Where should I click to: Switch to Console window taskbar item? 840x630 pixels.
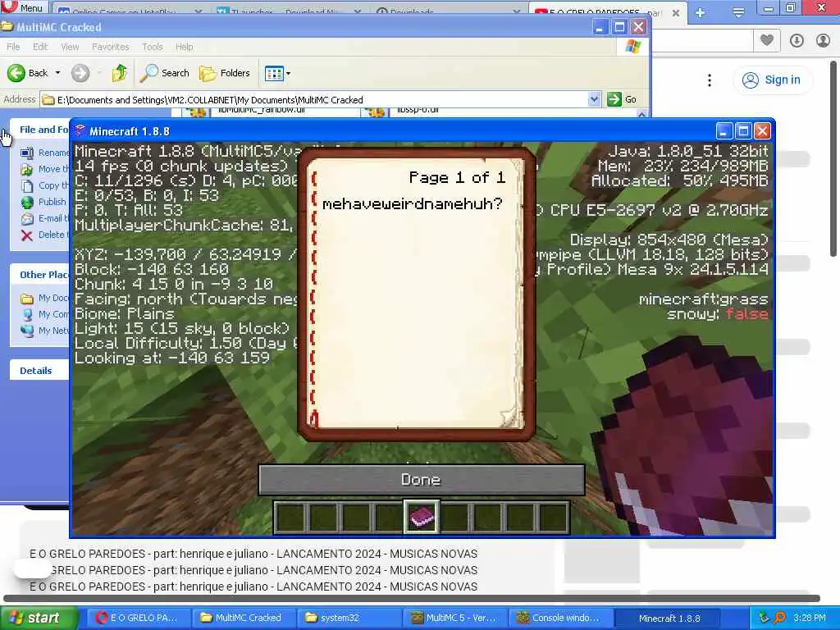click(559, 619)
